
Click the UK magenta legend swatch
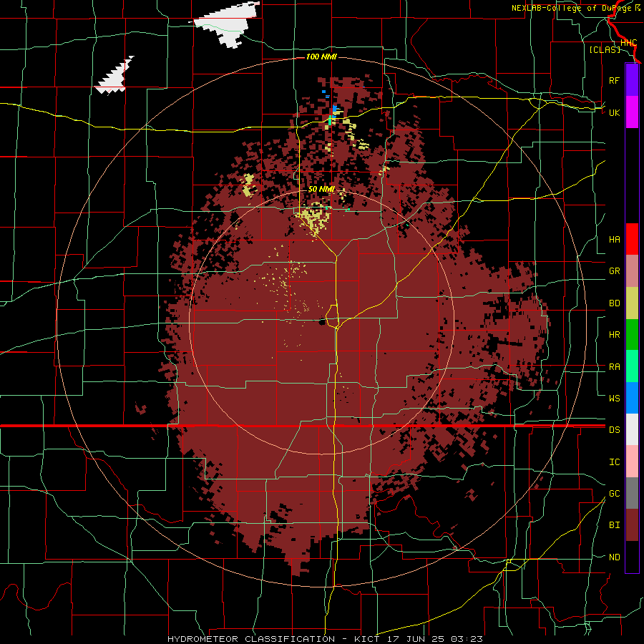pos(632,112)
